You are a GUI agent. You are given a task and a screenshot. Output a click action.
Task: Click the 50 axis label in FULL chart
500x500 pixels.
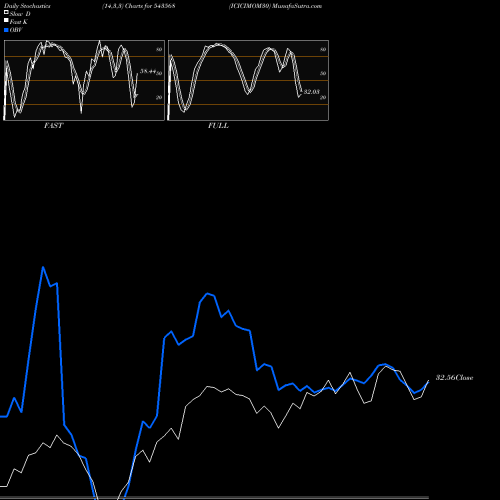(323, 73)
